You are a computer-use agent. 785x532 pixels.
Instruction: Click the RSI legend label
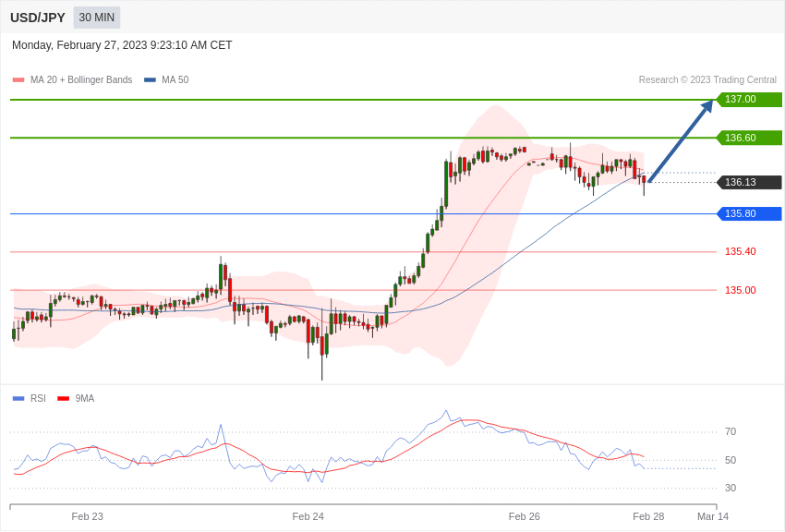coord(38,398)
